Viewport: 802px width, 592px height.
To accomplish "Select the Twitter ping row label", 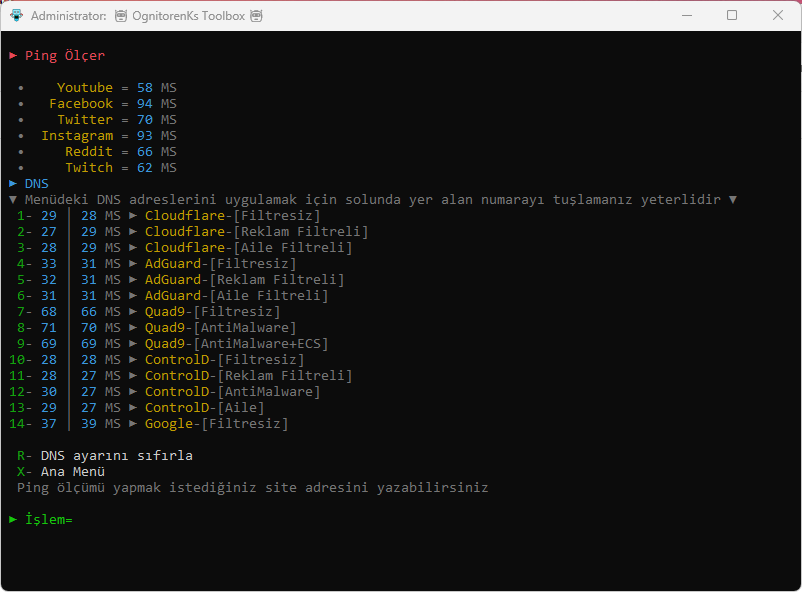I will (85, 119).
